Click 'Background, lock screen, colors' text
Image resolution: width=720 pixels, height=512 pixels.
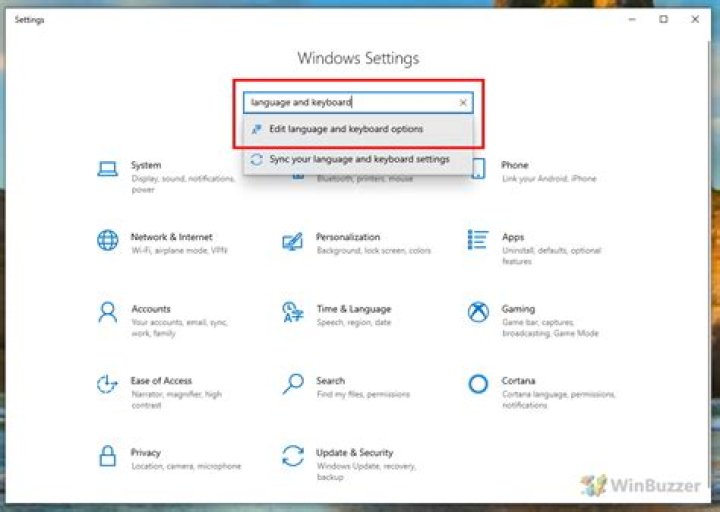tap(374, 251)
